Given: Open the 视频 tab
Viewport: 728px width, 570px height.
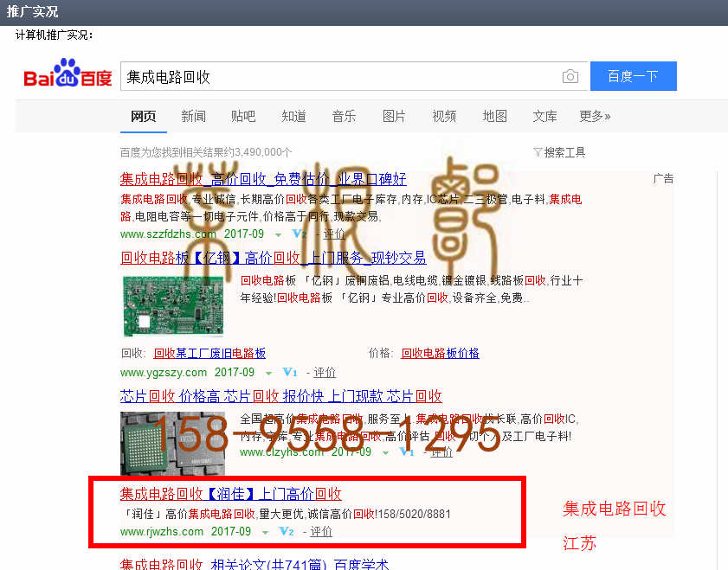Looking at the screenshot, I should click(x=444, y=116).
